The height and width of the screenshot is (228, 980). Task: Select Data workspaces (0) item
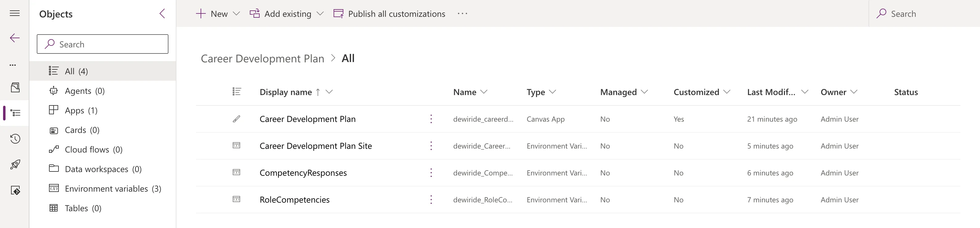coord(103,169)
